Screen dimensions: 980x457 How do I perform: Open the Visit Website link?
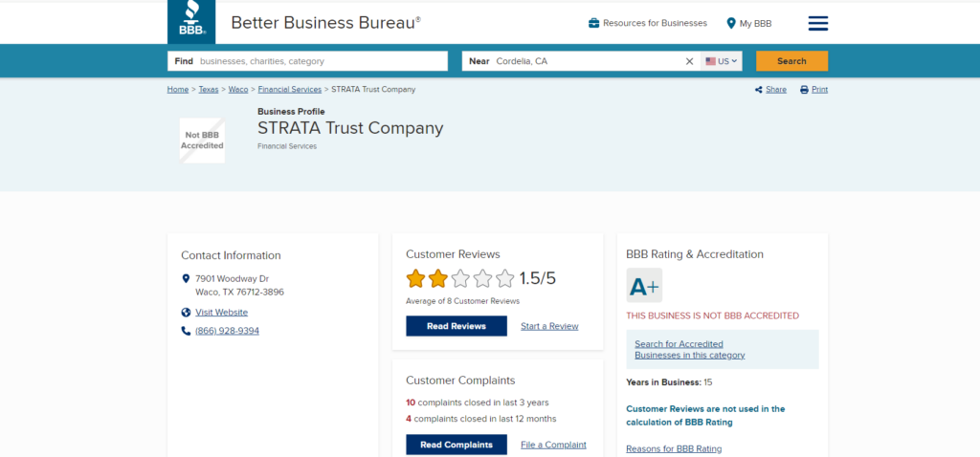coord(221,313)
